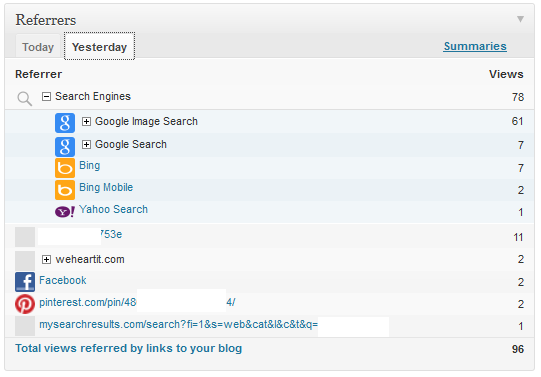The height and width of the screenshot is (377, 541).
Task: Click the Google Search logo icon
Action: tap(65, 146)
